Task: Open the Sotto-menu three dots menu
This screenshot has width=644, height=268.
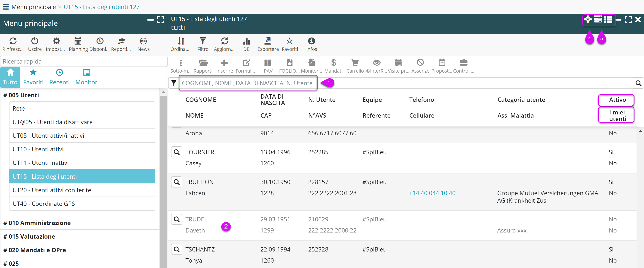Action: pyautogui.click(x=181, y=63)
